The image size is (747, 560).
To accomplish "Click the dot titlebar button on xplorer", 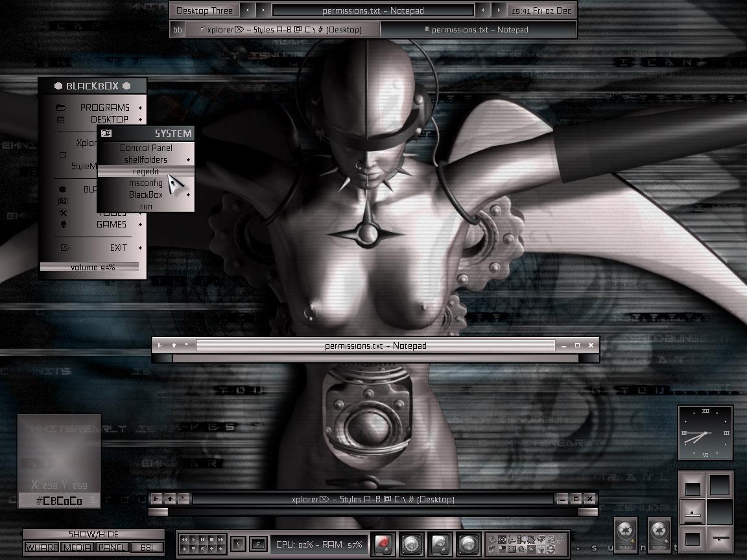I will 184,499.
